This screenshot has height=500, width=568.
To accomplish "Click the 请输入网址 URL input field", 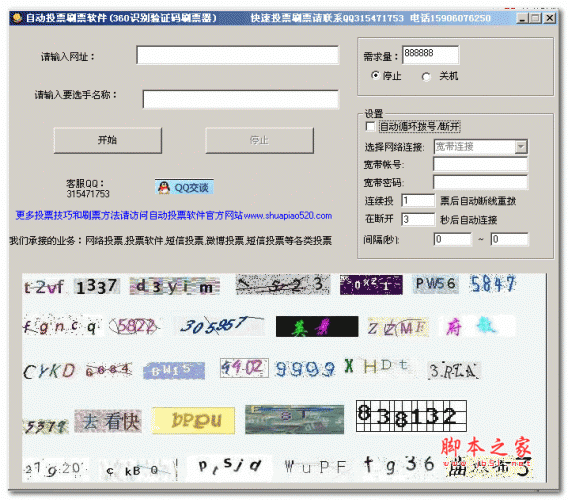I will (238, 55).
